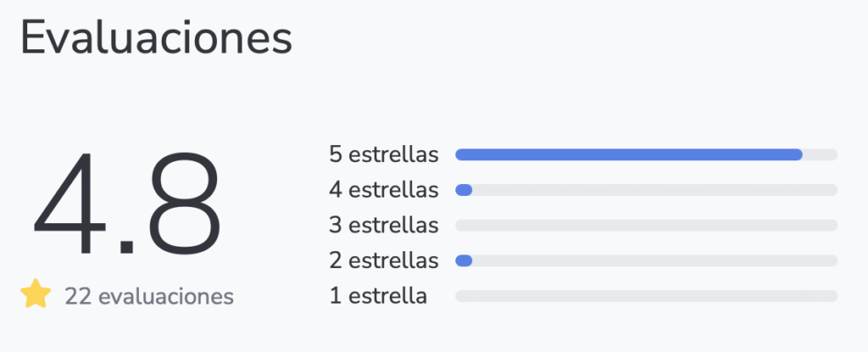Click the blue filled part of the 5-star bar

[x=628, y=154]
